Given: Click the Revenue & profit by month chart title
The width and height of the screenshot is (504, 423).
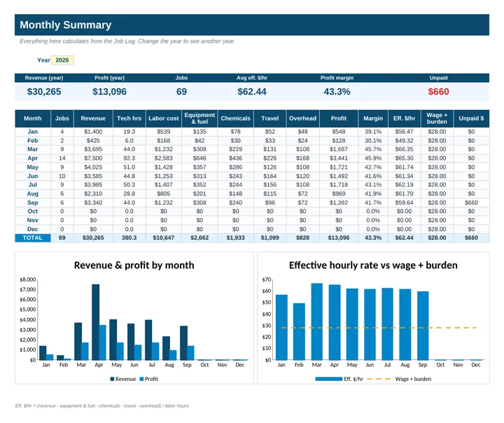Looking at the screenshot, I should pyautogui.click(x=134, y=265).
